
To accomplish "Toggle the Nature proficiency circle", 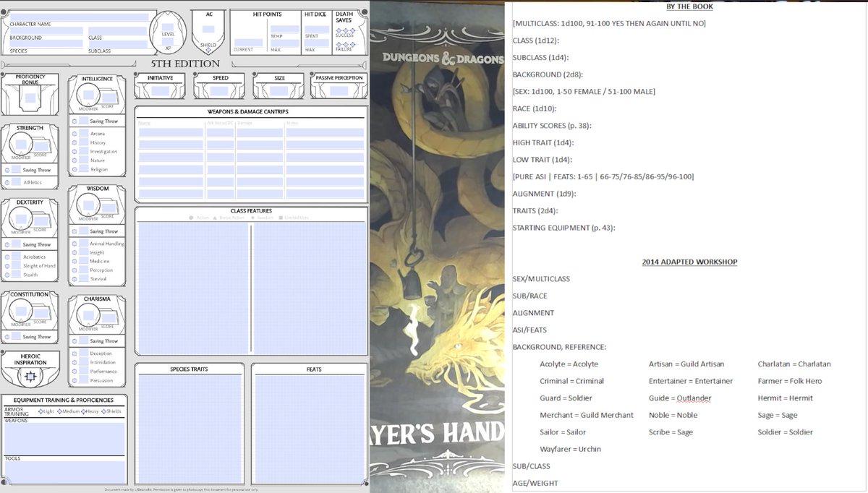I will pyautogui.click(x=75, y=160).
